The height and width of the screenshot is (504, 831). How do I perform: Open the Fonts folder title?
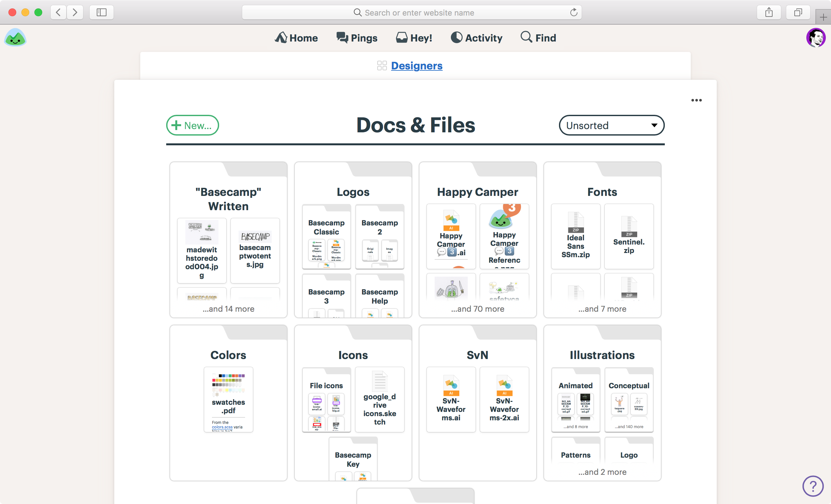(602, 192)
